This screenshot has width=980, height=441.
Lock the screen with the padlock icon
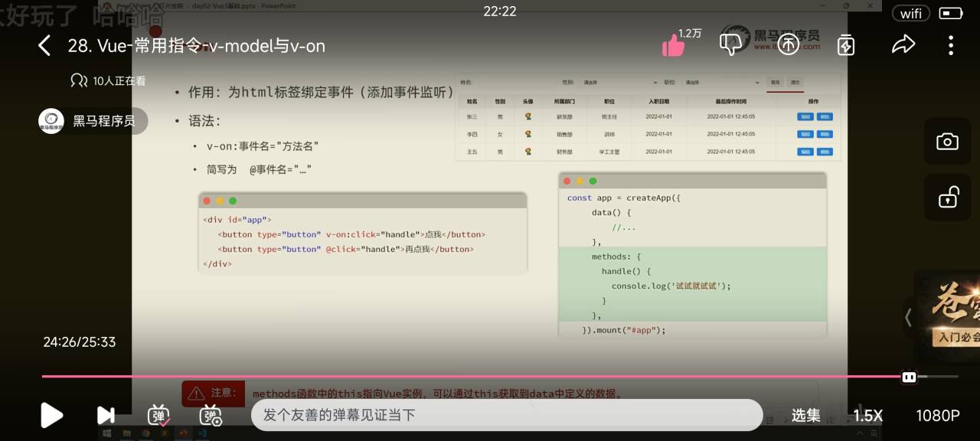pyautogui.click(x=947, y=197)
